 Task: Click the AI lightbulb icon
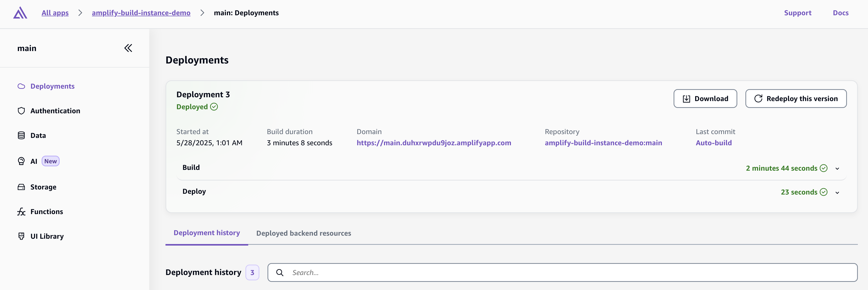pyautogui.click(x=21, y=161)
